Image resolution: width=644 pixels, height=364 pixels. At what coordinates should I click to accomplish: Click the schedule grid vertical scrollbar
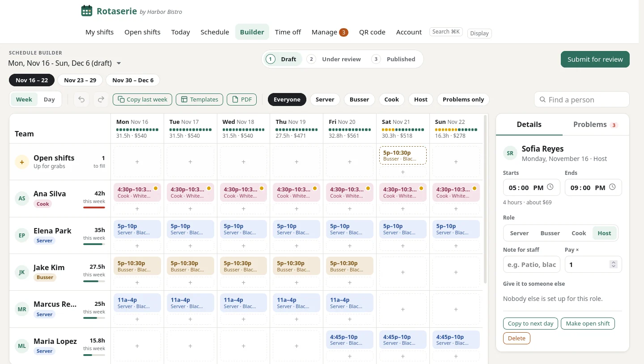pyautogui.click(x=485, y=199)
